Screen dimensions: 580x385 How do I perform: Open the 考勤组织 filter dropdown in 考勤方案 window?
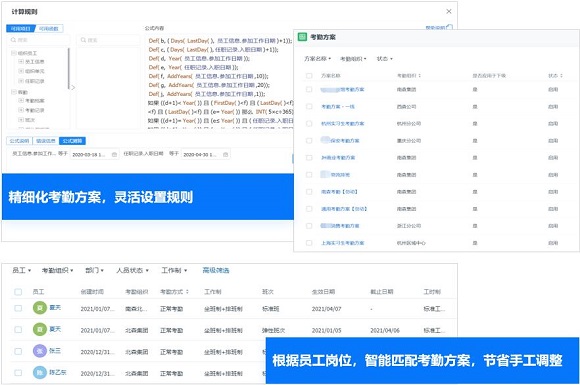pyautogui.click(x=353, y=58)
